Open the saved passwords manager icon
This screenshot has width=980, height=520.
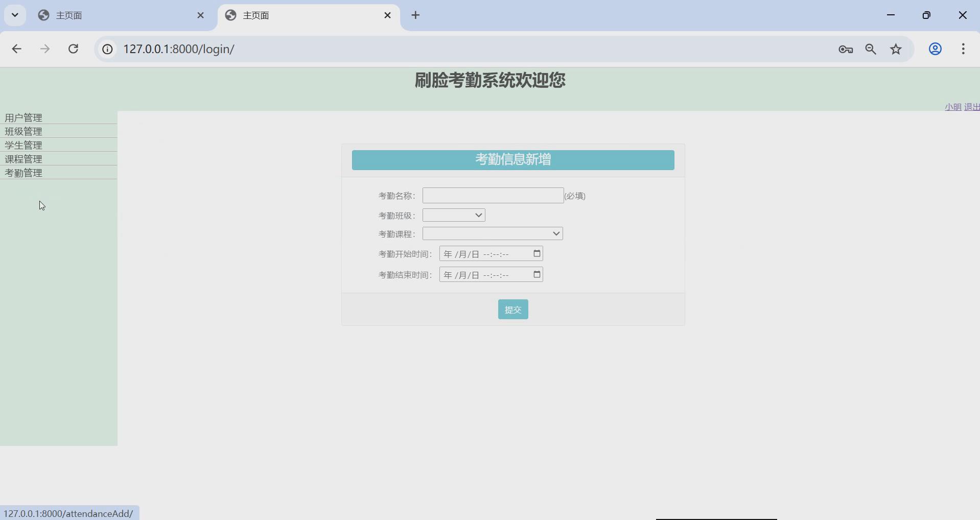click(x=846, y=49)
